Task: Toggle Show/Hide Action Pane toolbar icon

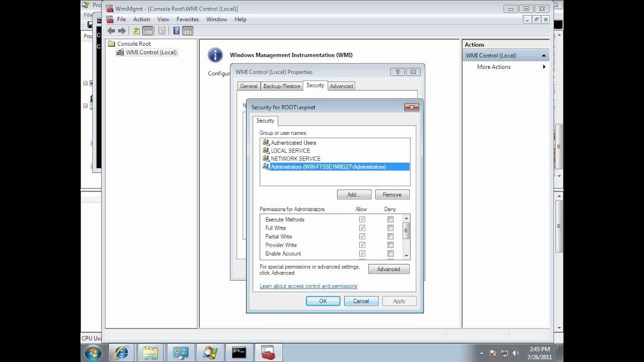Action: (188, 31)
